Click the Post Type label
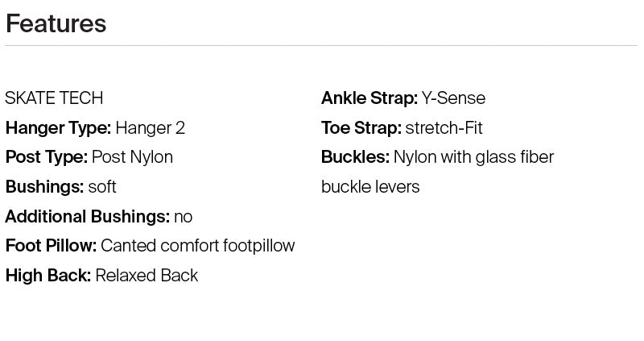The image size is (644, 341). click(x=47, y=157)
